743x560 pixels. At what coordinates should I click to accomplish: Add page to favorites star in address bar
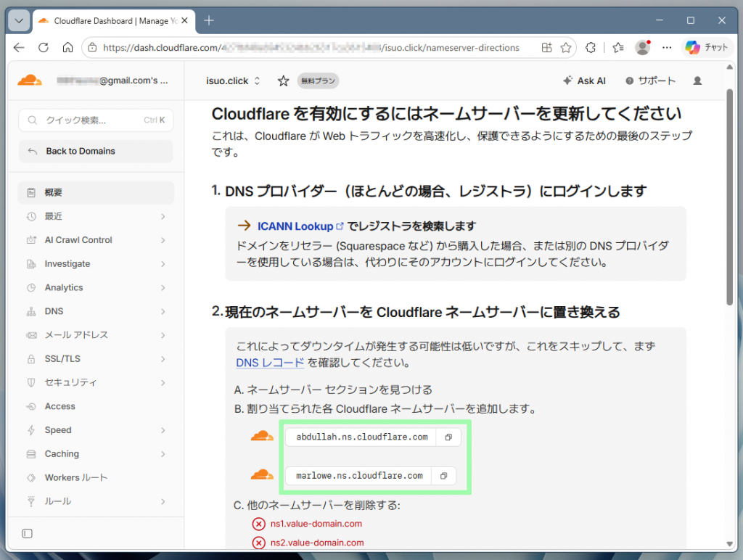tap(566, 47)
